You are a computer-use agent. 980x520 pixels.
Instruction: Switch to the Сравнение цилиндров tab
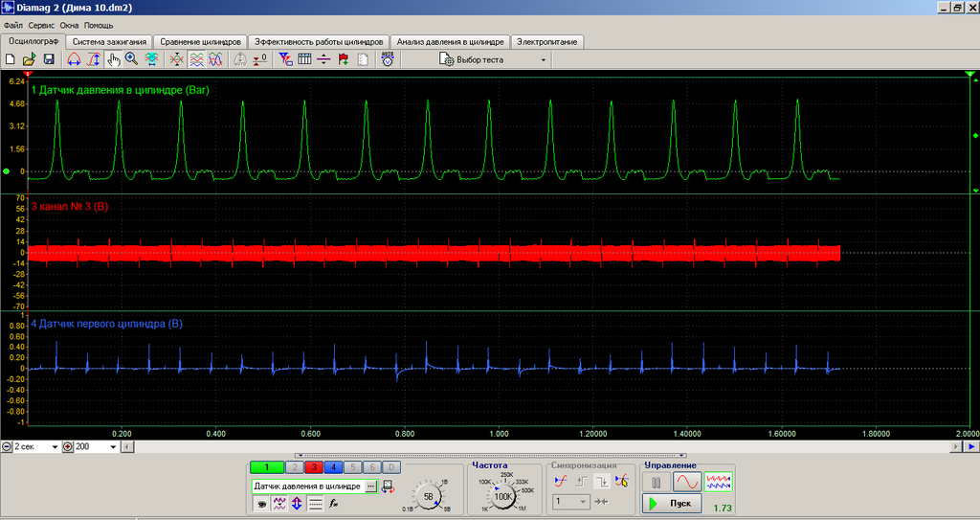pyautogui.click(x=200, y=42)
